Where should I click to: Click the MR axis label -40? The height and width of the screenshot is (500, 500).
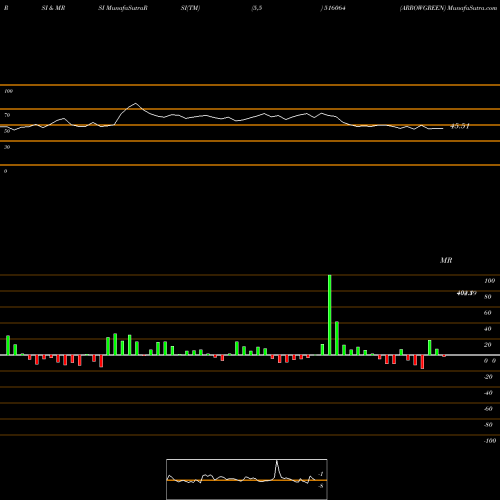(x=488, y=393)
